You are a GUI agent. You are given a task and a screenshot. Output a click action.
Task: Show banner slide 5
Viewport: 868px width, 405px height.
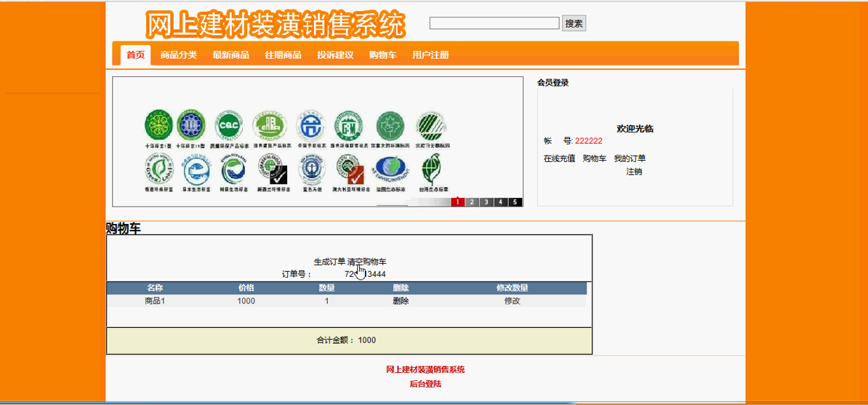pyautogui.click(x=515, y=201)
